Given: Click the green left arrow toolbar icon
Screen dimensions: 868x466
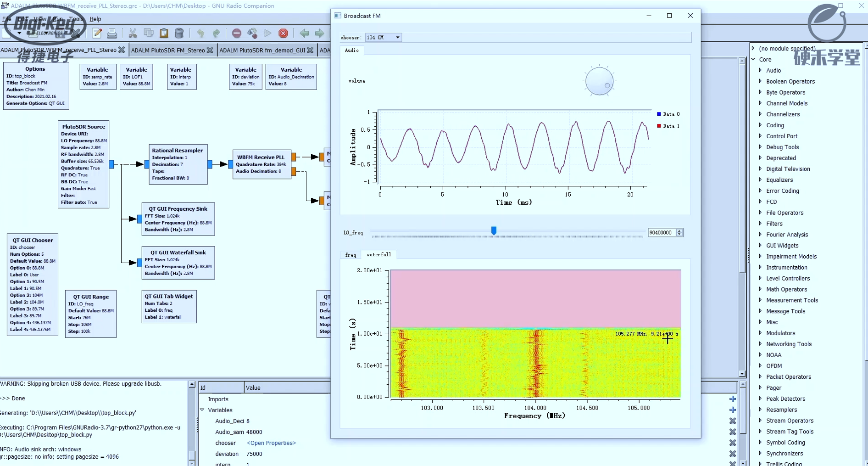Looking at the screenshot, I should 304,33.
